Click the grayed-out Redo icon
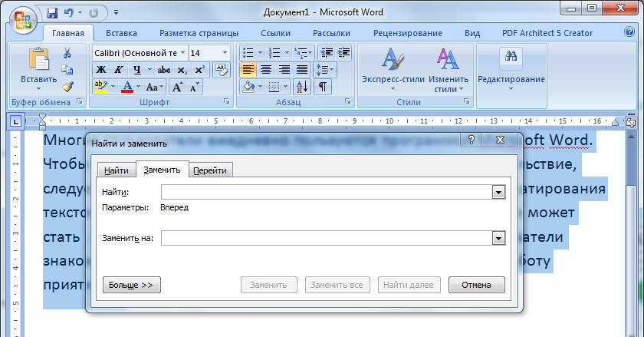 94,13
